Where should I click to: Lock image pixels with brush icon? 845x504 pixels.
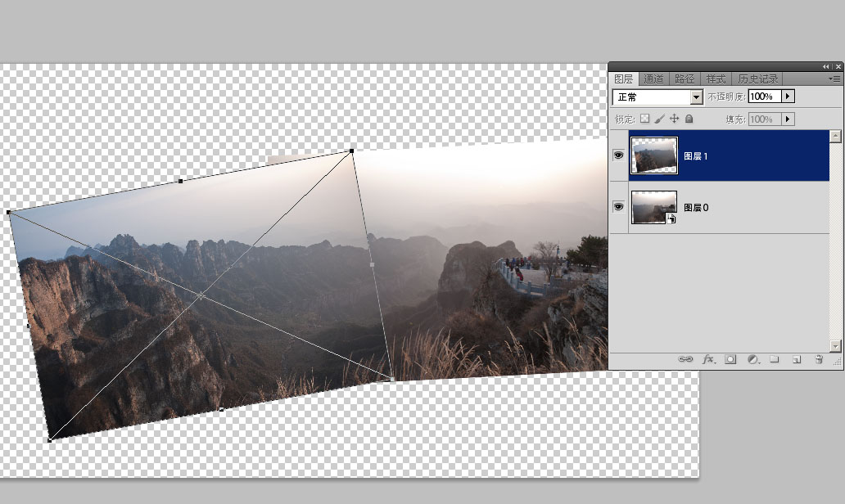pyautogui.click(x=660, y=119)
